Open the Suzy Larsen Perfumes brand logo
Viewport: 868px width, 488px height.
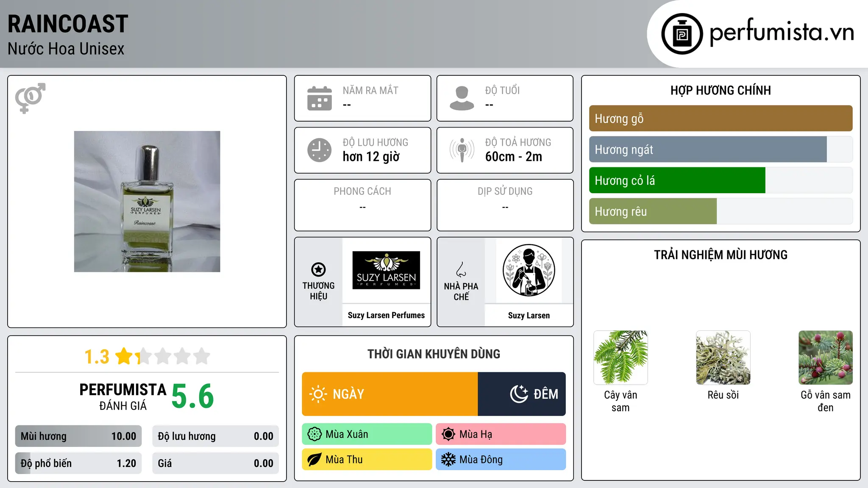[x=386, y=270]
